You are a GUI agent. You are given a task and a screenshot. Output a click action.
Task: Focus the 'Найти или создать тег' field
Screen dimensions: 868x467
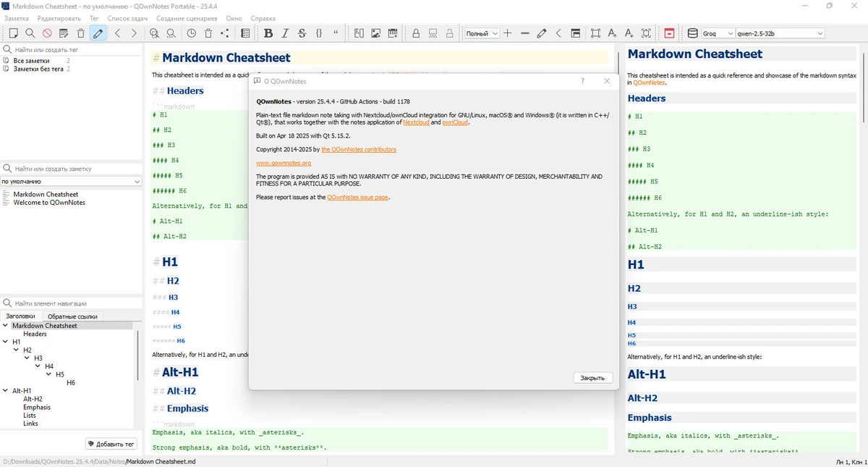(71, 50)
